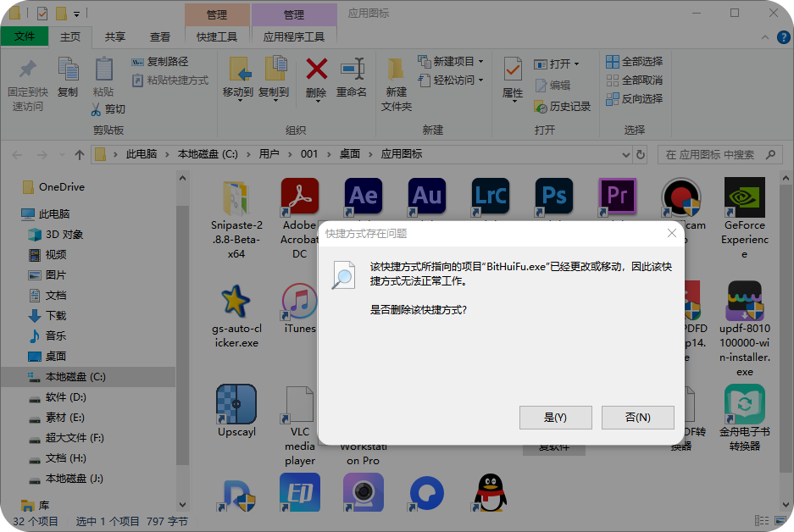Click the red 删除 delete icon

pyautogui.click(x=316, y=69)
